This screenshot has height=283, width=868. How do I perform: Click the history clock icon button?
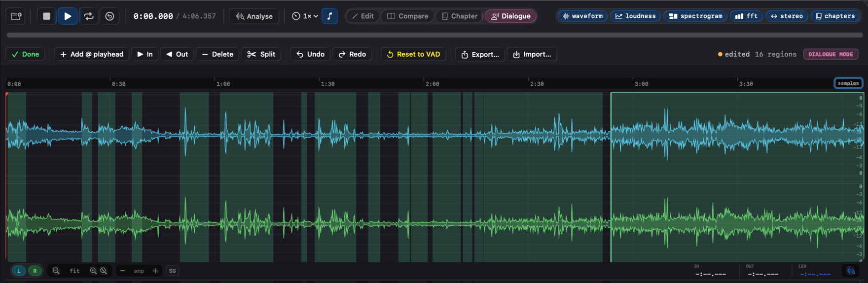109,16
